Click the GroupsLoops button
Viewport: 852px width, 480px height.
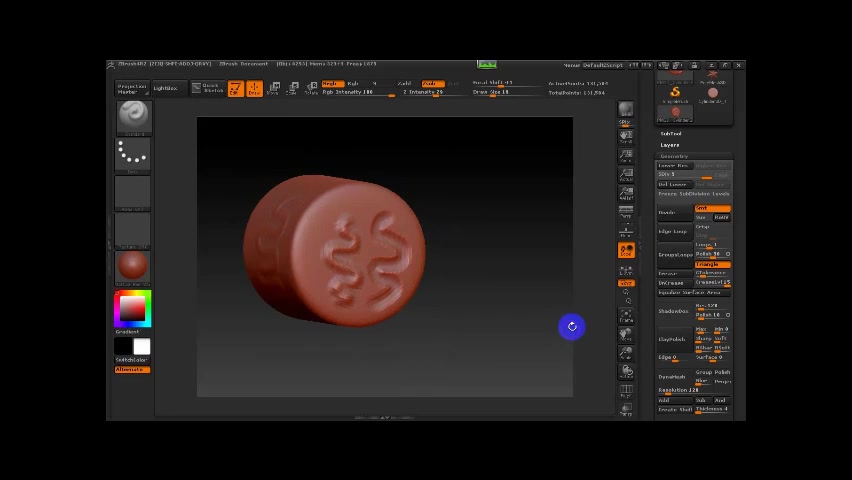(x=674, y=255)
